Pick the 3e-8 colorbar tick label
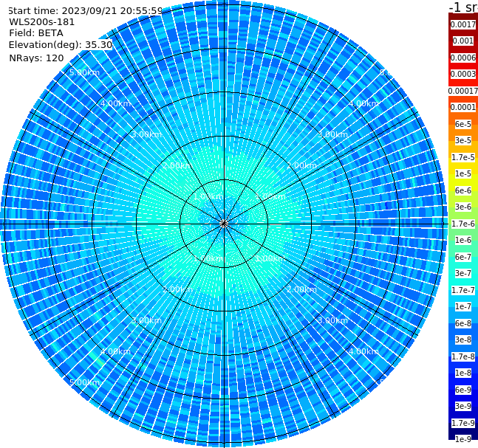This screenshot has width=478, height=448. click(x=462, y=340)
